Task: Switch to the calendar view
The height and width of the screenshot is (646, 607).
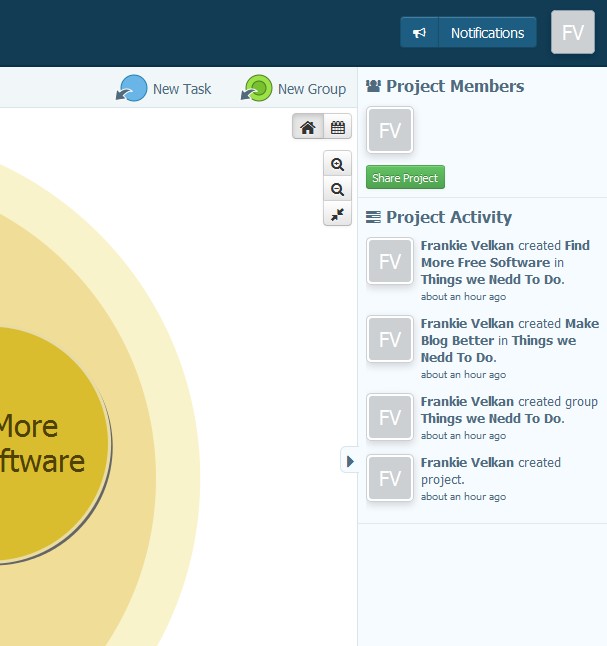Action: 337,127
